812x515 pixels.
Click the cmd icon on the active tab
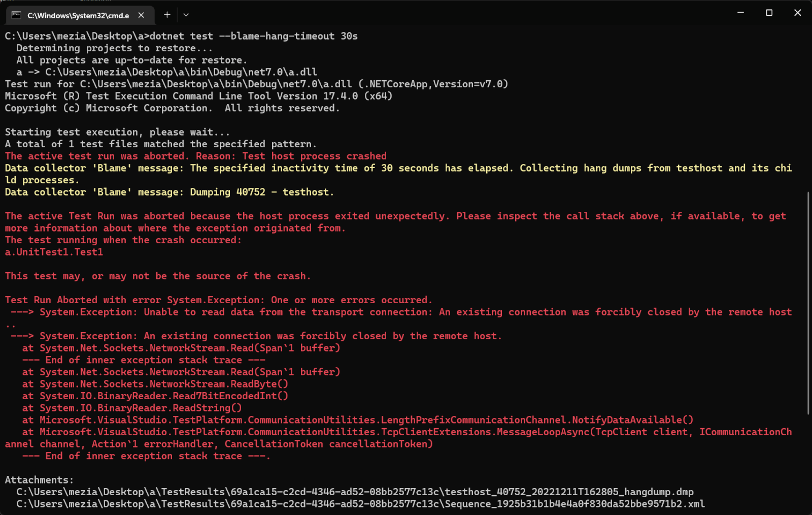[x=15, y=15]
